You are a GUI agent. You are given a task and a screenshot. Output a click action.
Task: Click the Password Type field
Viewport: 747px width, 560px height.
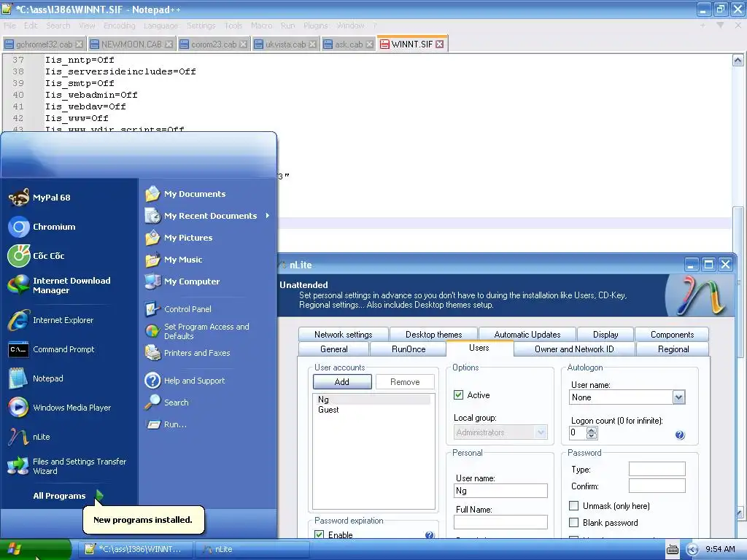point(657,469)
